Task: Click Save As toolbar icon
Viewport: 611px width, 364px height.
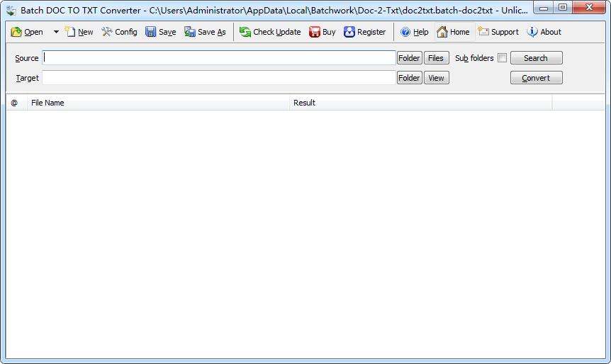Action: pyautogui.click(x=190, y=32)
